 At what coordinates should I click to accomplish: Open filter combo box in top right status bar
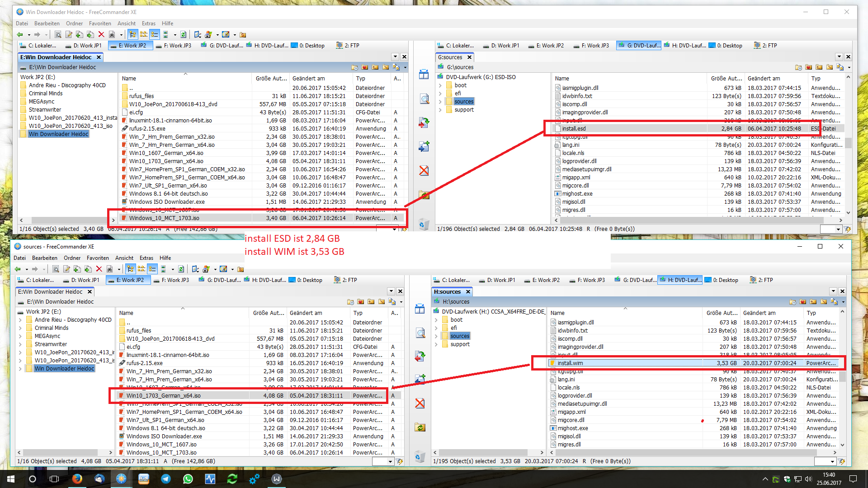tap(831, 230)
